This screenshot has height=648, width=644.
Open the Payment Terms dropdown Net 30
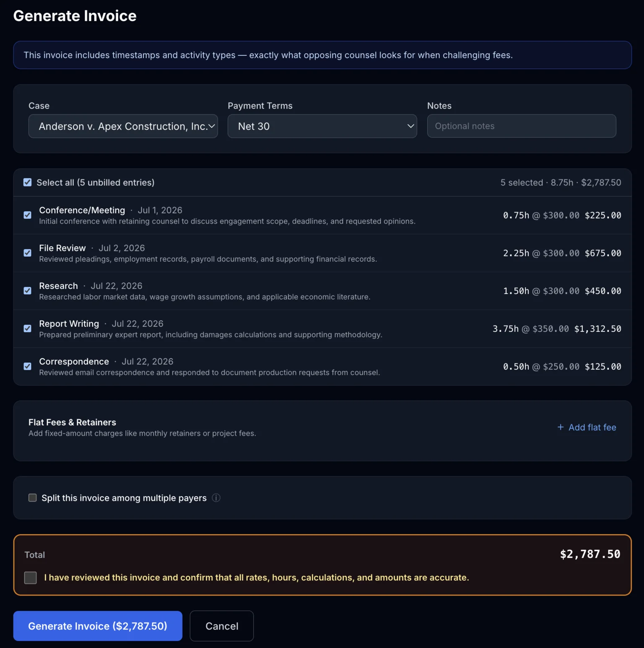[322, 126]
